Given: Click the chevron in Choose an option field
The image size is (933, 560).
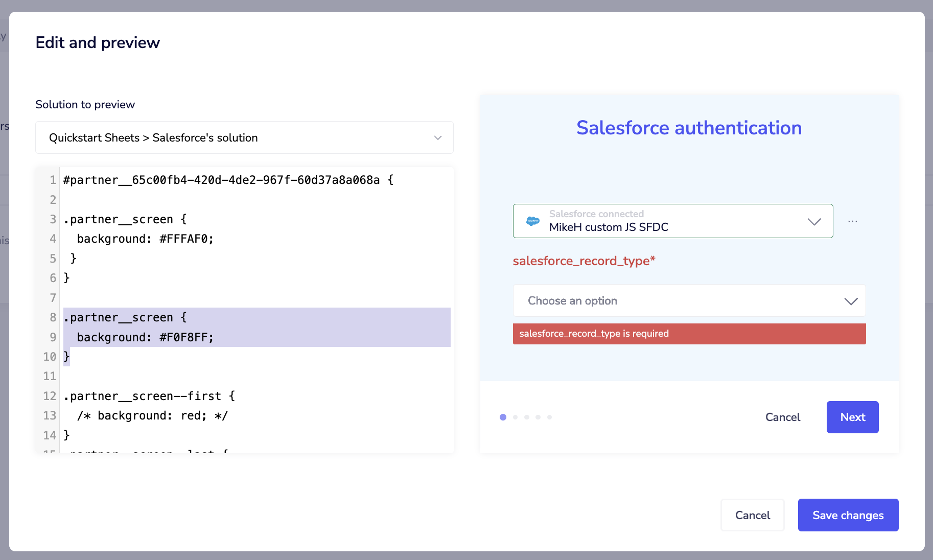Looking at the screenshot, I should point(850,301).
